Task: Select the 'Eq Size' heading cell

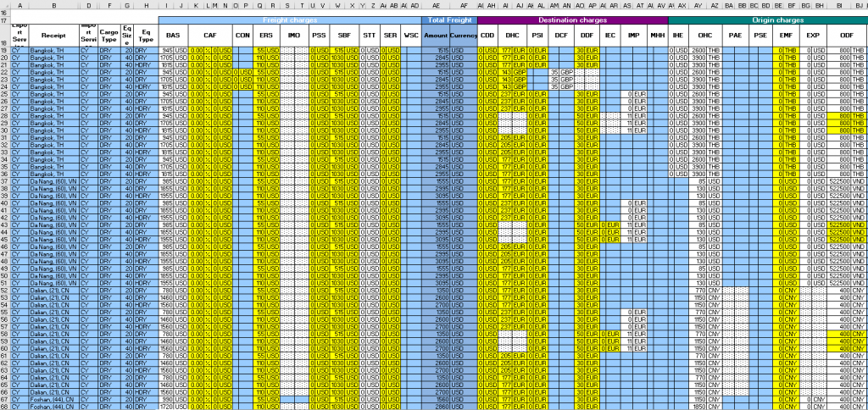Action: [x=127, y=36]
